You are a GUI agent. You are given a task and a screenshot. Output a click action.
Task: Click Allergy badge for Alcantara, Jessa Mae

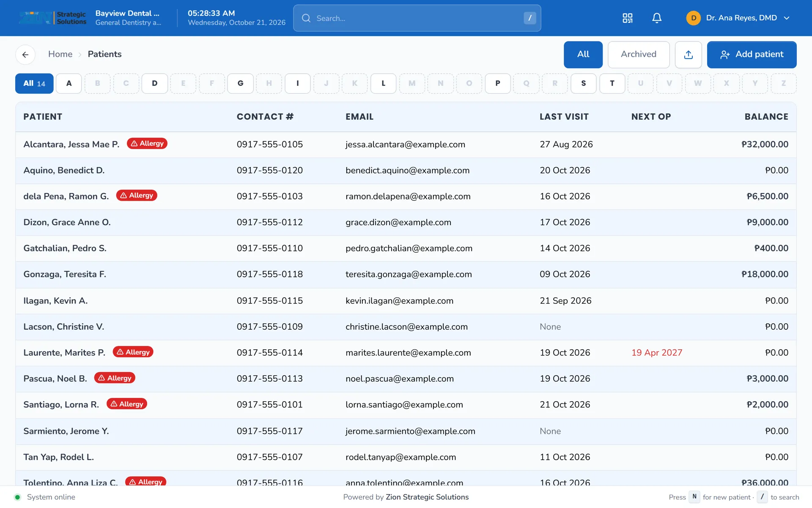(147, 144)
